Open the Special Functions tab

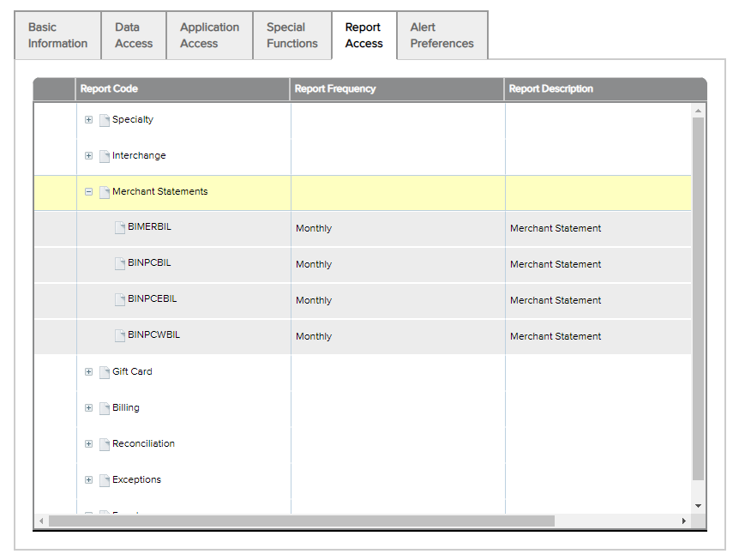coord(291,35)
